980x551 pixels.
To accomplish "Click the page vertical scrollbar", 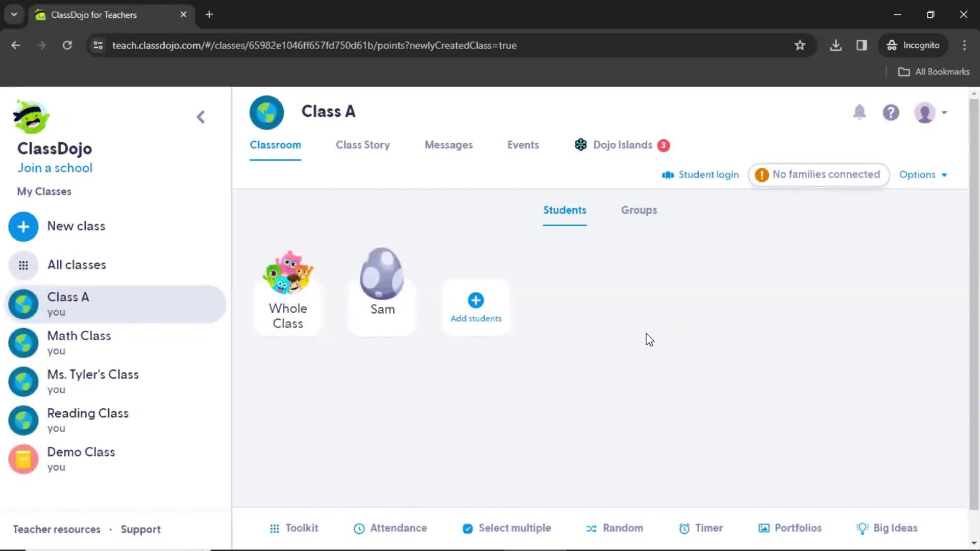I will pos(974,304).
